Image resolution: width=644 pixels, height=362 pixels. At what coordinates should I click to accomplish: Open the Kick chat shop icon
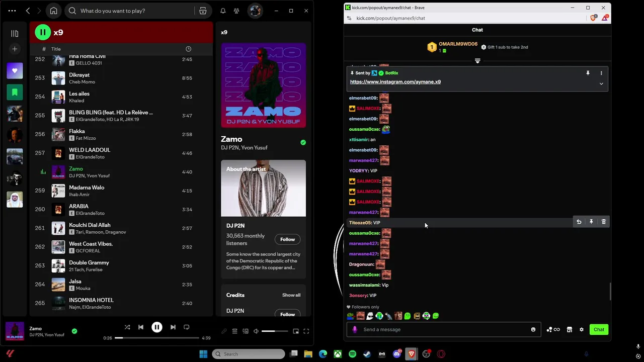pos(570,330)
